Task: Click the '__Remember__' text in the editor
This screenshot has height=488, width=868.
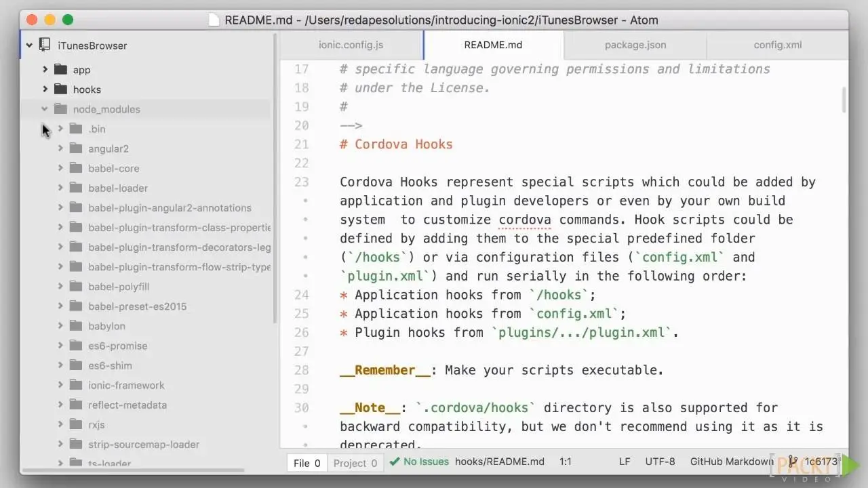Action: (x=385, y=370)
